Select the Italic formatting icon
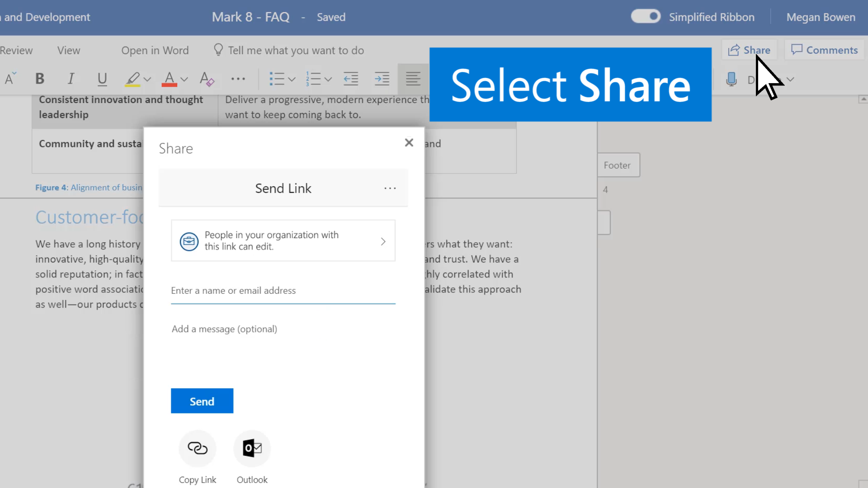The image size is (868, 488). point(71,78)
